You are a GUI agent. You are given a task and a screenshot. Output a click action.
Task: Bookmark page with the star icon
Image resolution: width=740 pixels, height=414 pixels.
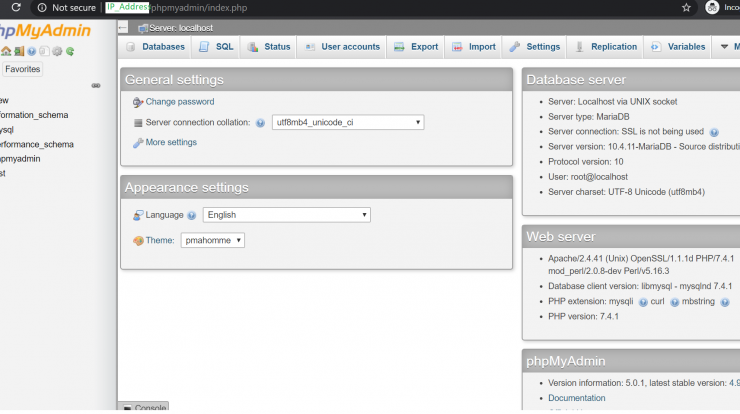coord(686,8)
